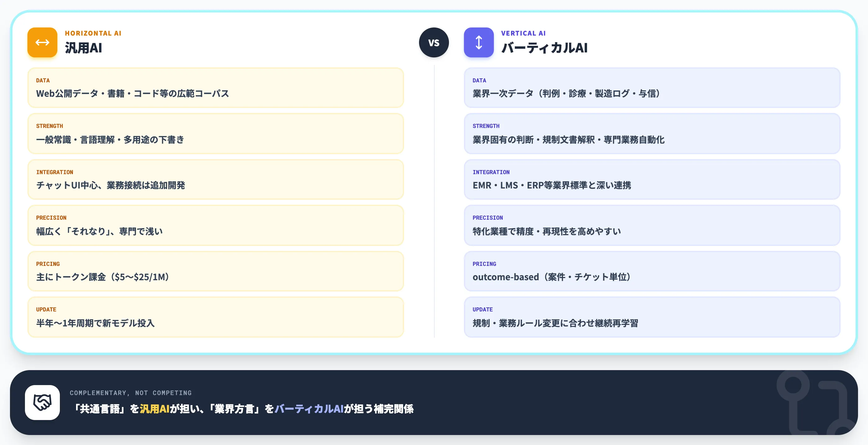This screenshot has height=445, width=868.
Task: Click the 主にトークン課金（$5〜$25/1M） text
Action: point(103,277)
